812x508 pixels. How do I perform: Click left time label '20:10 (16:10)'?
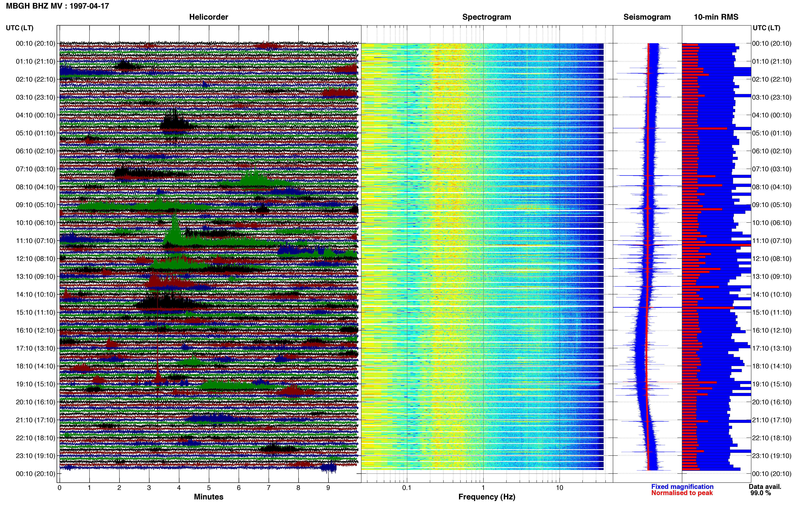[36, 402]
